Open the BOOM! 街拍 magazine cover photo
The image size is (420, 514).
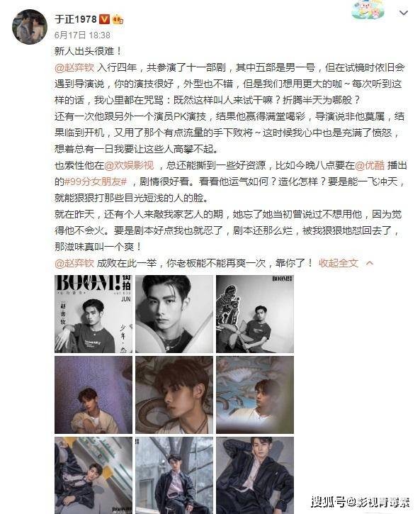click(x=93, y=314)
